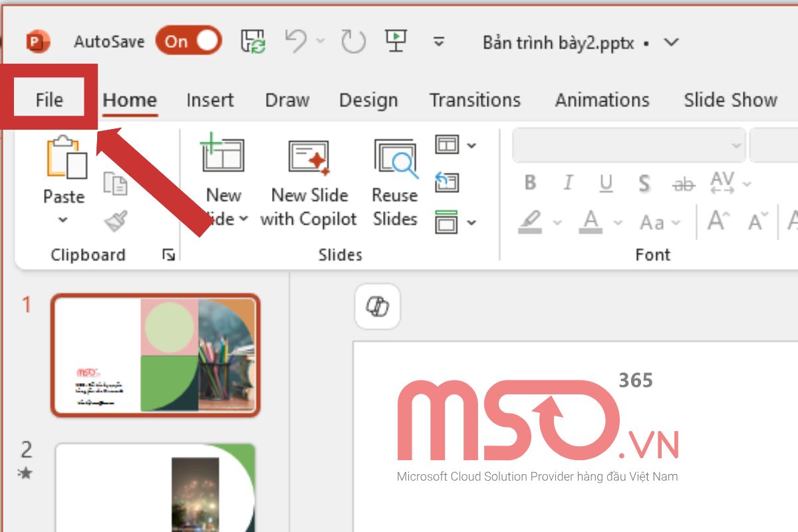Screen dimensions: 798x532
Task: Click the transition star under slide 2
Action: click(26, 473)
